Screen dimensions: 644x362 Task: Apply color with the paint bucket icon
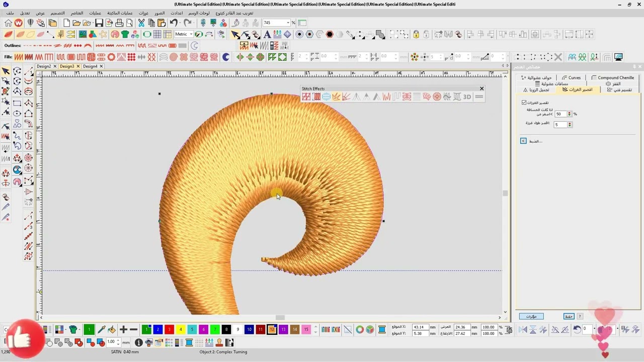(112, 330)
